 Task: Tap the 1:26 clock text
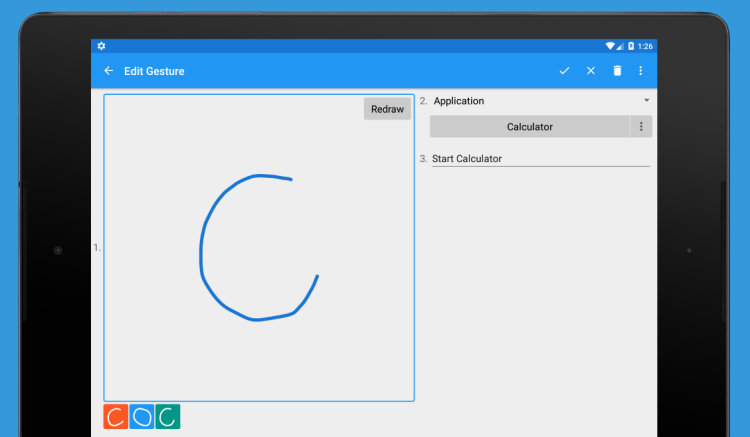point(645,46)
